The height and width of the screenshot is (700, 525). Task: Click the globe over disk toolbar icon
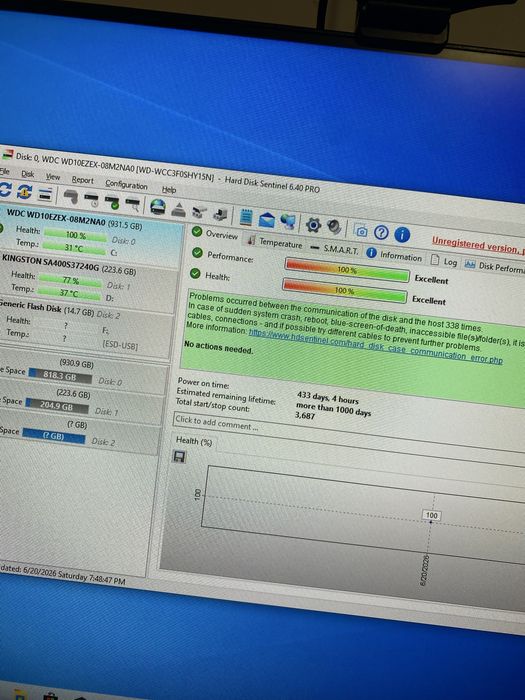click(158, 207)
